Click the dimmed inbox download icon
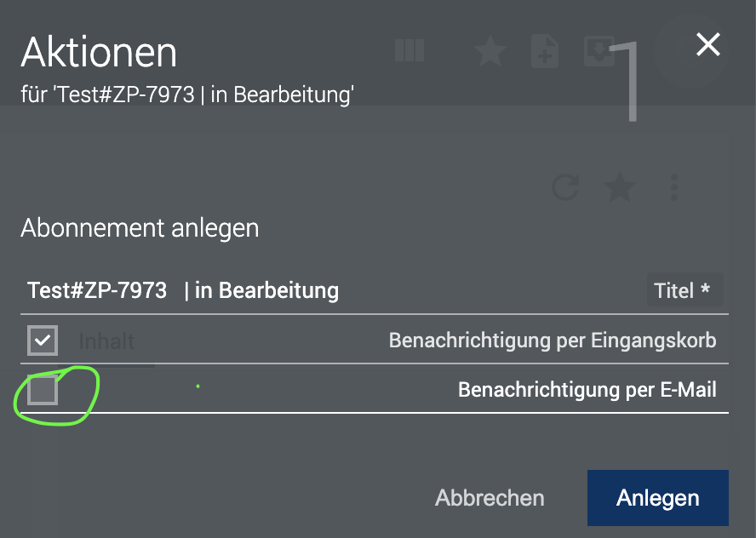The width and height of the screenshot is (756, 538). [598, 50]
